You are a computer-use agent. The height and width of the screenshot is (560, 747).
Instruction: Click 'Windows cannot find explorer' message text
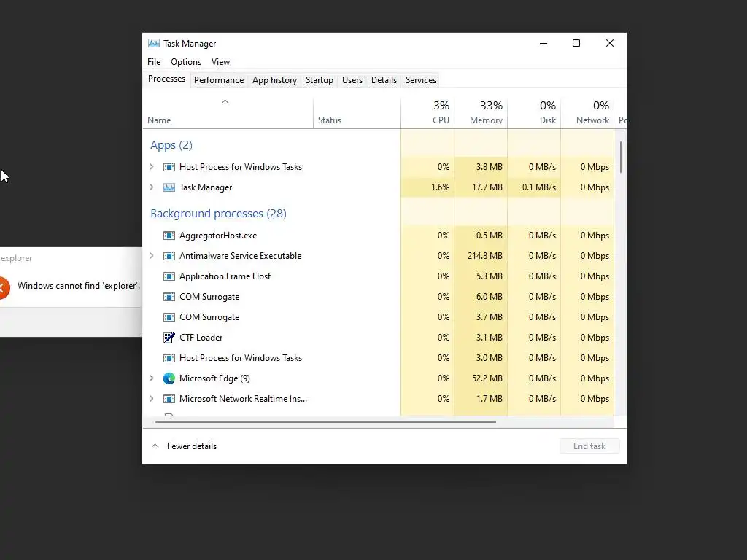(79, 286)
